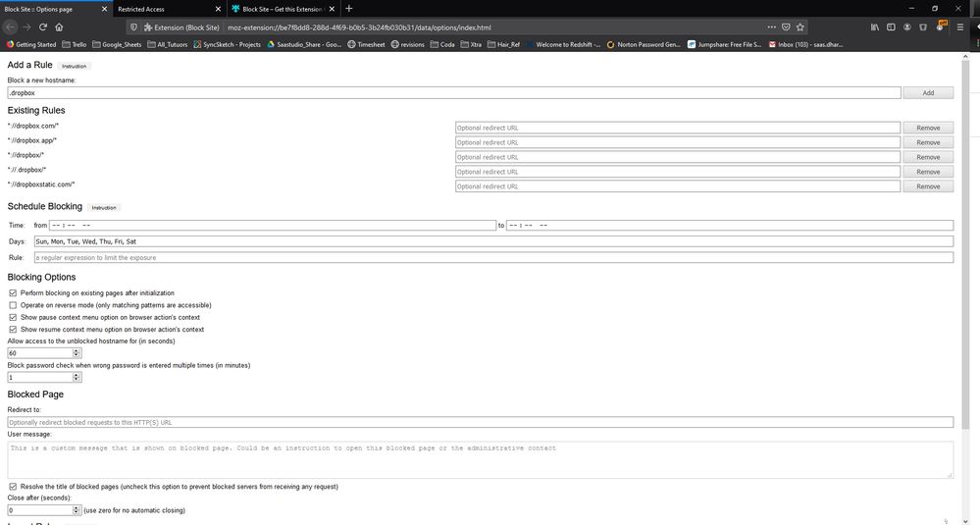The width and height of the screenshot is (980, 525).
Task: Toggle Show pause context menu option checkbox
Action: click(13, 317)
